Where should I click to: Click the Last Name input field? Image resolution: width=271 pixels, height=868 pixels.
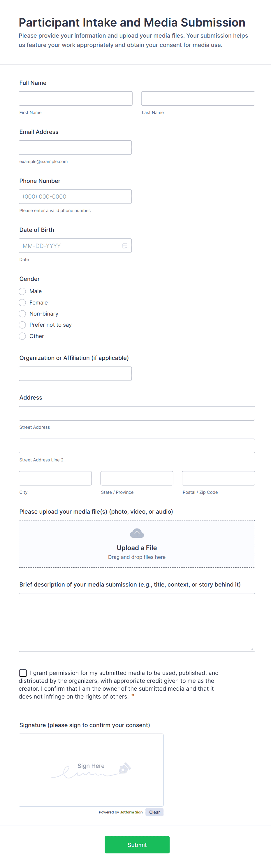click(x=198, y=98)
